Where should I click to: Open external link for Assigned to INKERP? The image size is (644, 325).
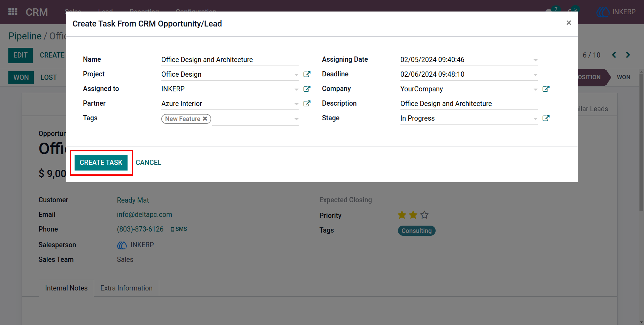click(307, 89)
